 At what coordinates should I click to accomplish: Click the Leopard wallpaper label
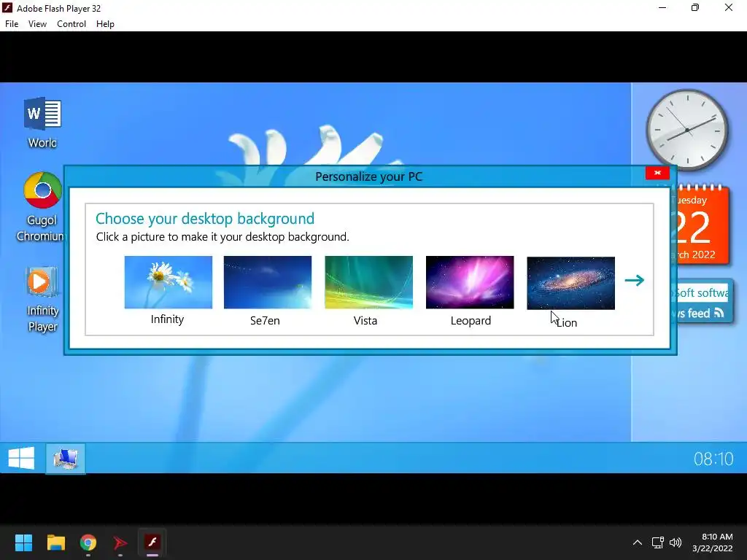click(471, 321)
